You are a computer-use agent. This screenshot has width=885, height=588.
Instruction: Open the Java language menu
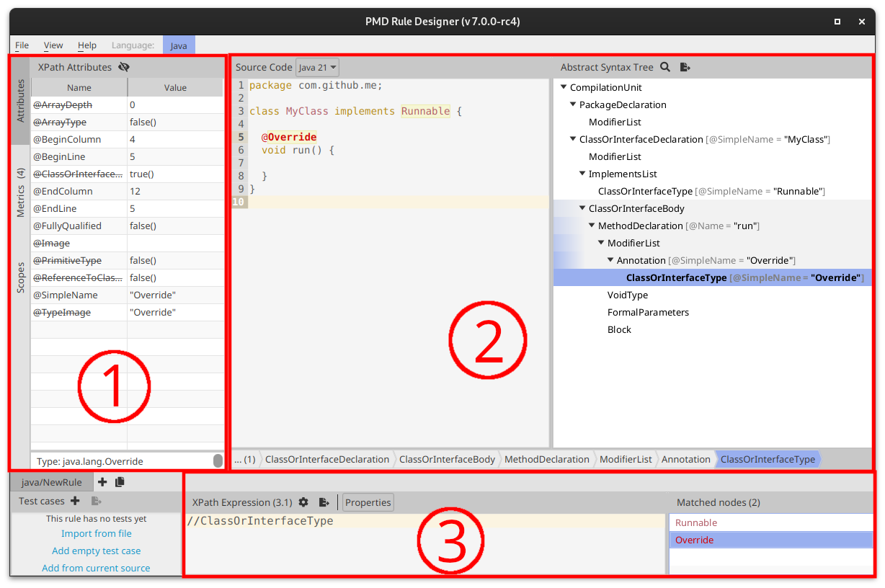pyautogui.click(x=179, y=45)
